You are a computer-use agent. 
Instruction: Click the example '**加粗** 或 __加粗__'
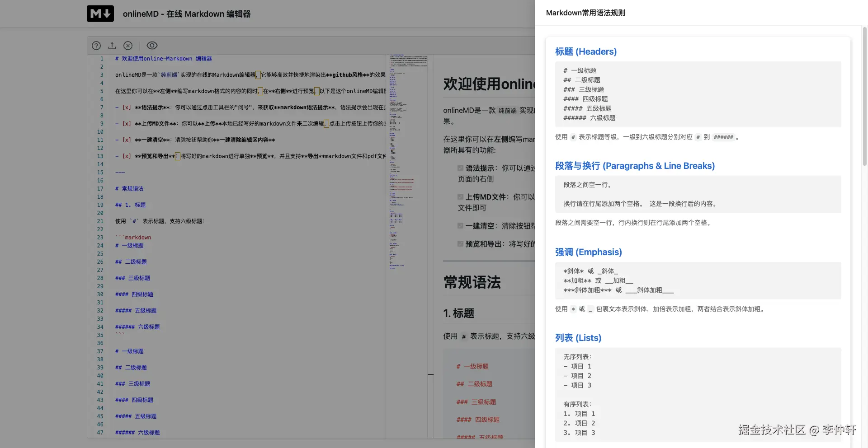[x=598, y=280]
